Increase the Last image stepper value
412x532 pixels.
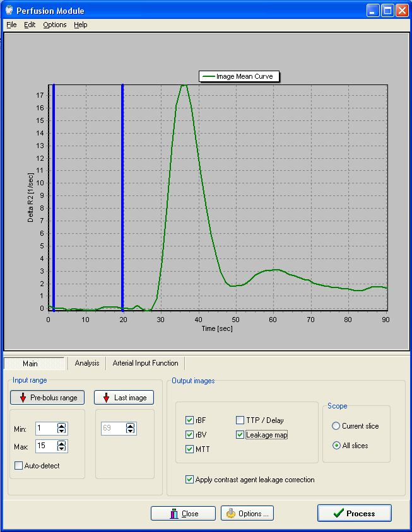[x=131, y=426]
